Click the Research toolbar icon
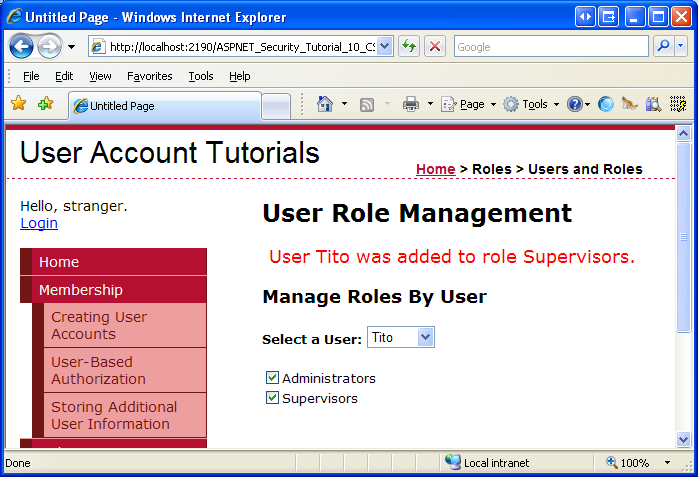698x477 pixels. click(653, 104)
